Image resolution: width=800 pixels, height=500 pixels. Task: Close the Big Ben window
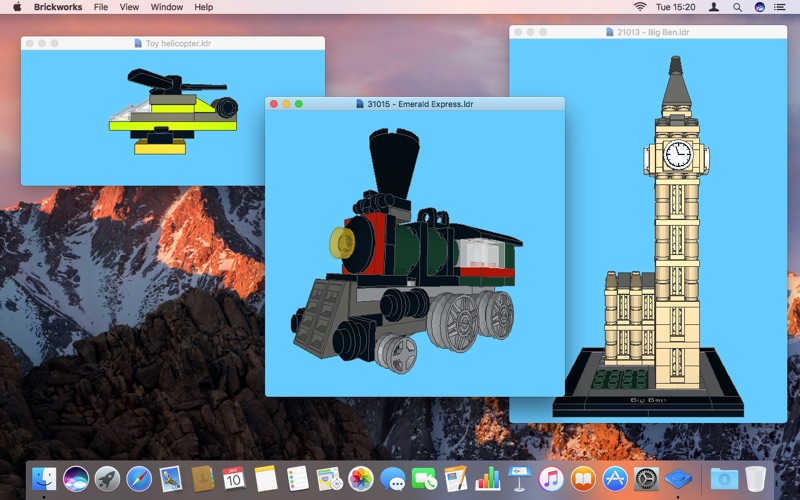pos(518,32)
